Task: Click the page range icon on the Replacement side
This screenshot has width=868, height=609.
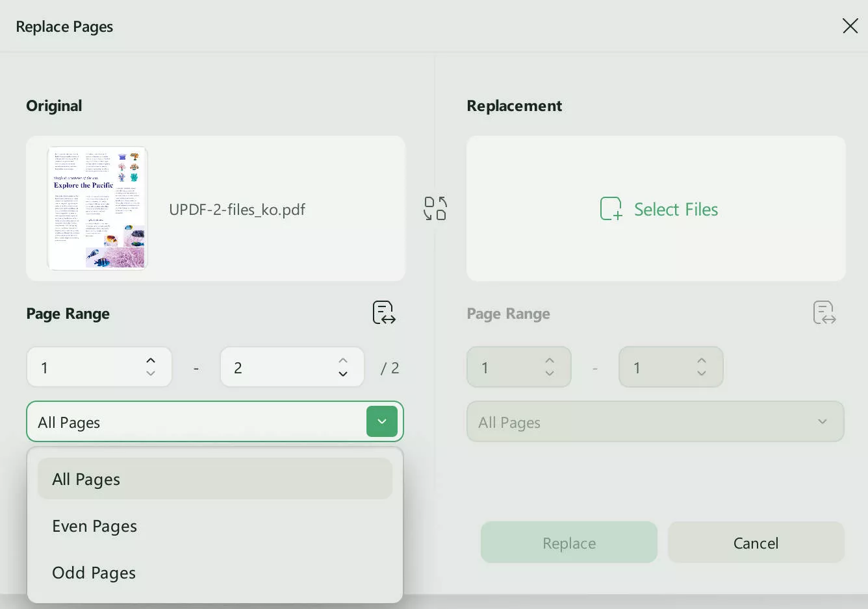Action: 823,312
